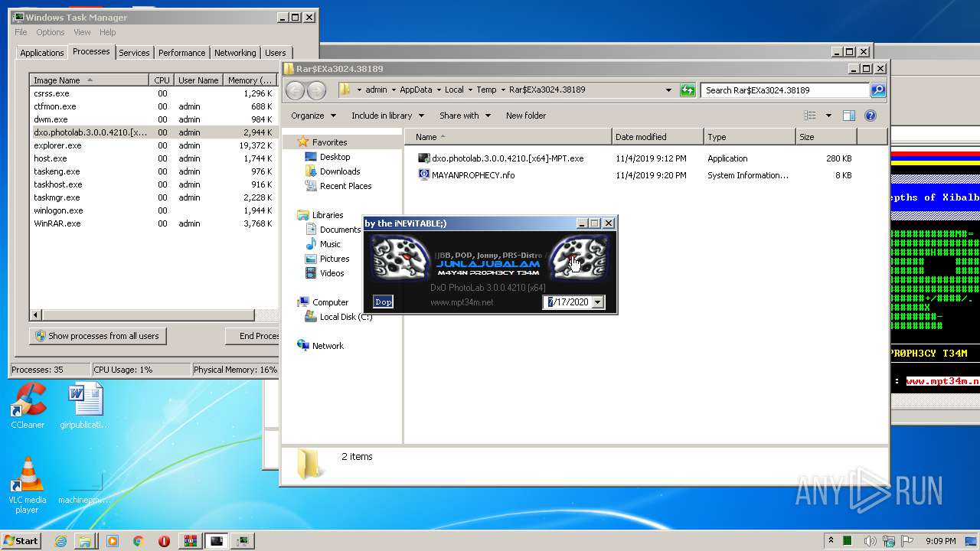Screen dimensions: 980x551
Task: Open the Include in library dropdown
Action: point(387,116)
